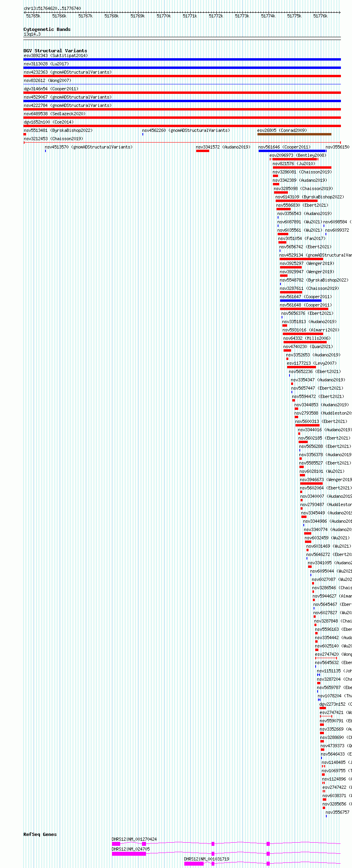Select the nsv5931016 (Almarri2020) label
This screenshot has height=868, width=352.
tap(311, 330)
